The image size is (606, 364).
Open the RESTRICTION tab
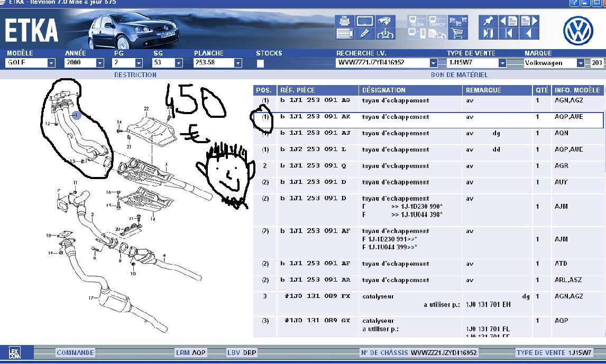click(135, 74)
